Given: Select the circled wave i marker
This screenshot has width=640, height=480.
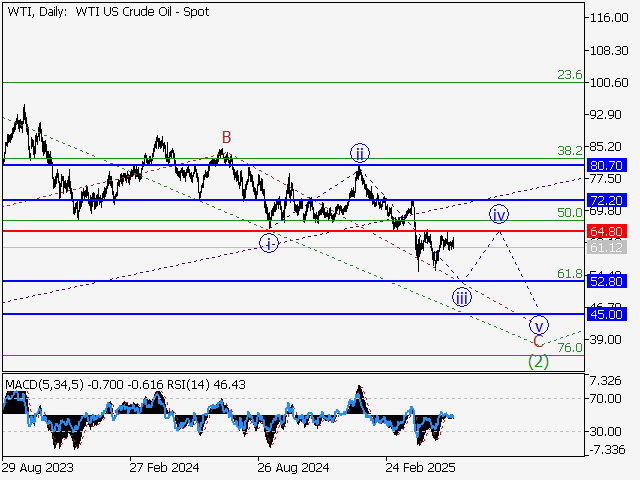Looking at the screenshot, I should click(x=269, y=242).
